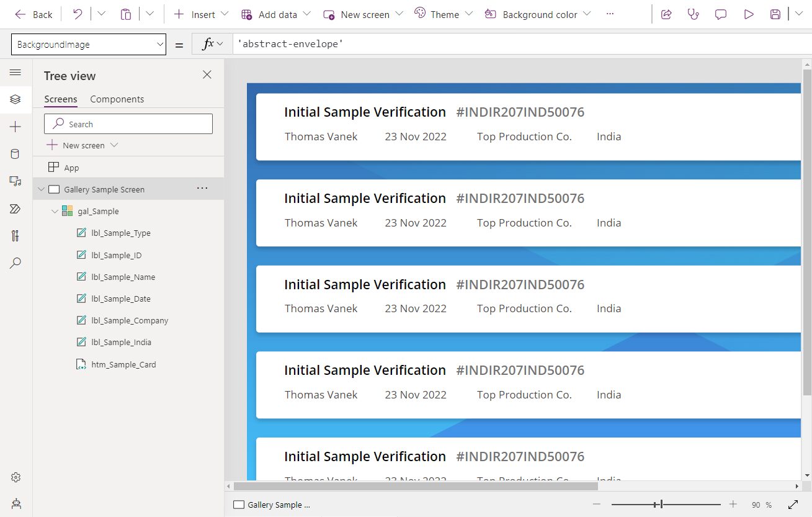The width and height of the screenshot is (812, 517).
Task: Open the Search panel in left rail
Action: point(16,263)
